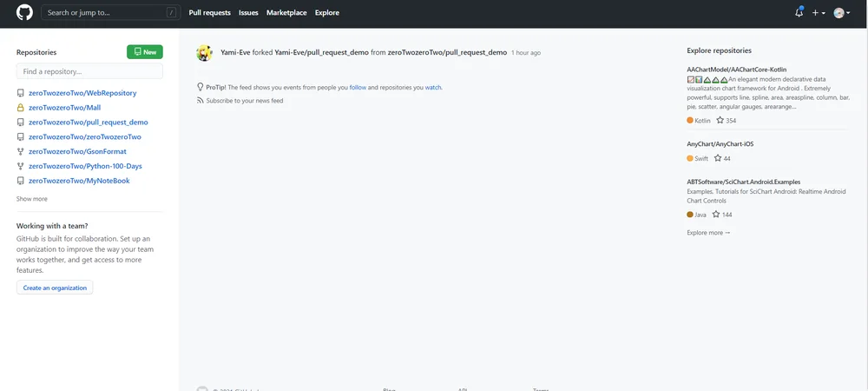Screen dimensions: 868x391
Task: Select the Working with a team? heading
Action: point(52,226)
